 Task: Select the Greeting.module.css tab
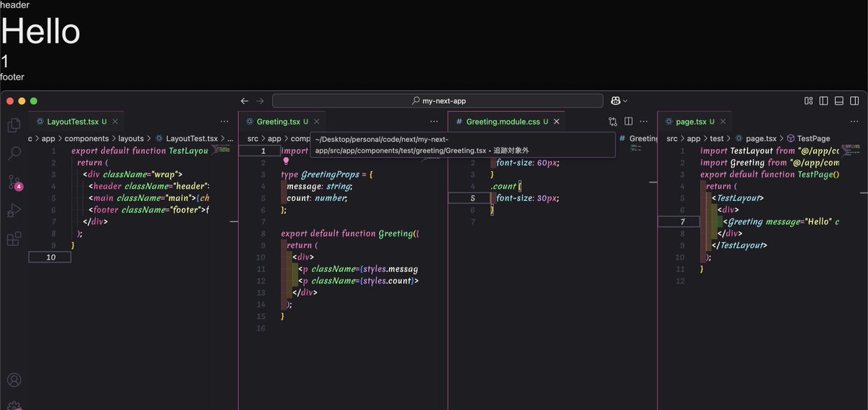click(506, 121)
